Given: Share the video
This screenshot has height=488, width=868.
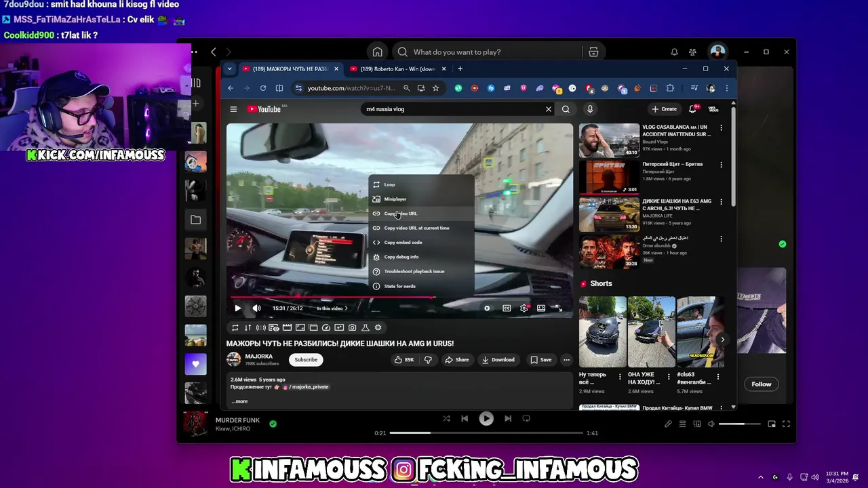Looking at the screenshot, I should (457, 360).
